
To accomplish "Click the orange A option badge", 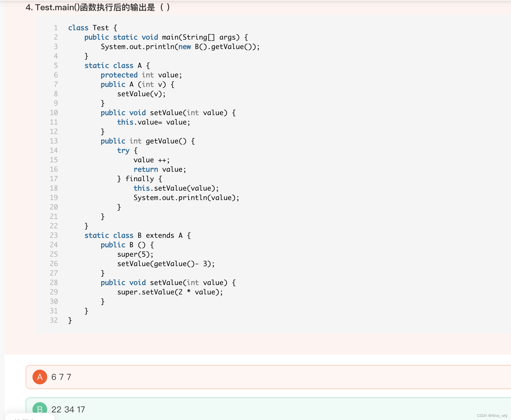I will pos(40,377).
